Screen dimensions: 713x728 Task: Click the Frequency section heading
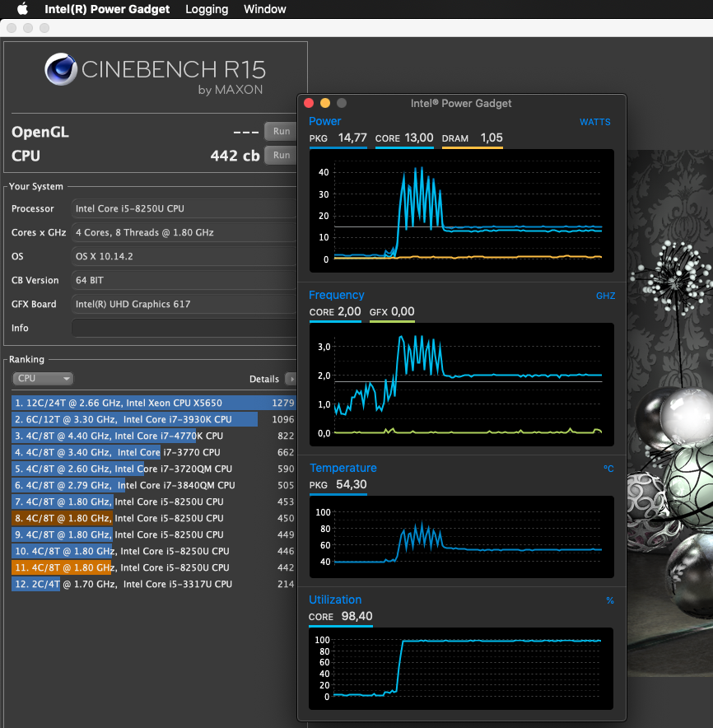[337, 295]
